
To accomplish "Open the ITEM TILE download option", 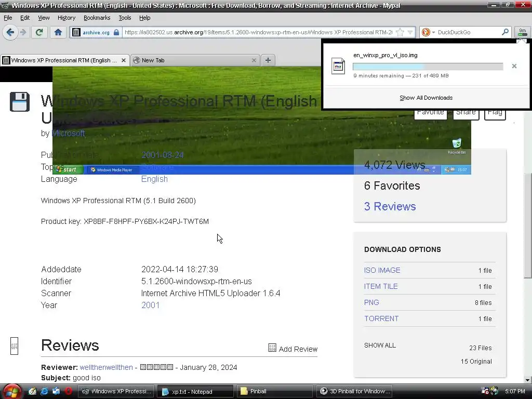I will pos(381,286).
